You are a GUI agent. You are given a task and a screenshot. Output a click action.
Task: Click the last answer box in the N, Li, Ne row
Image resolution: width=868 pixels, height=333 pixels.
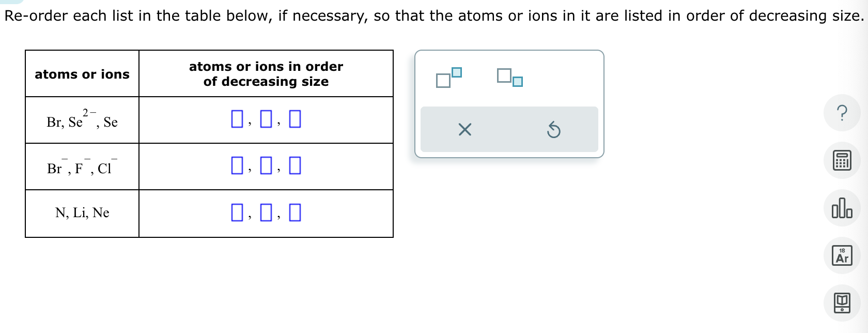295,212
